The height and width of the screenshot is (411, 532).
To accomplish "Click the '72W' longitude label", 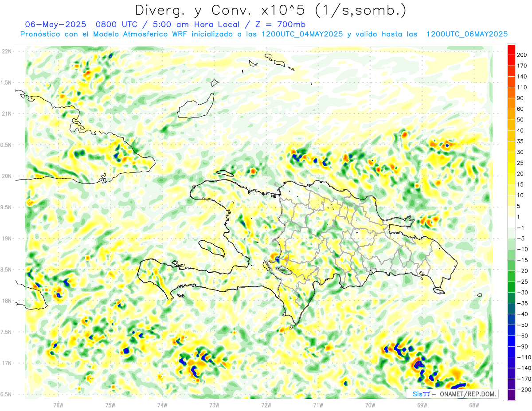I will [266, 405].
